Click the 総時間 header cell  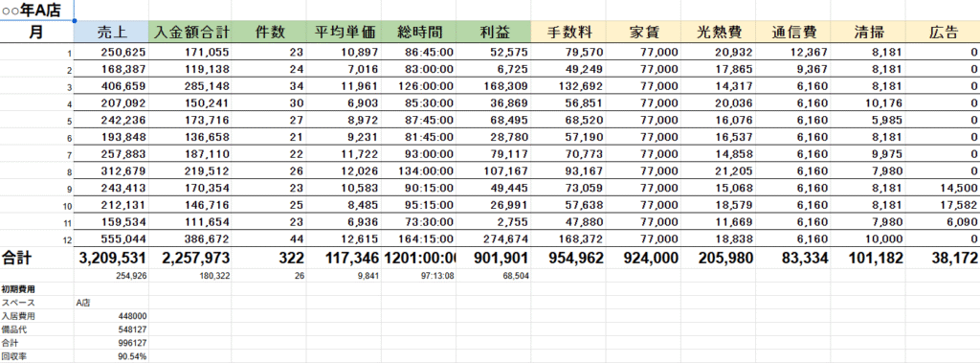coord(418,33)
